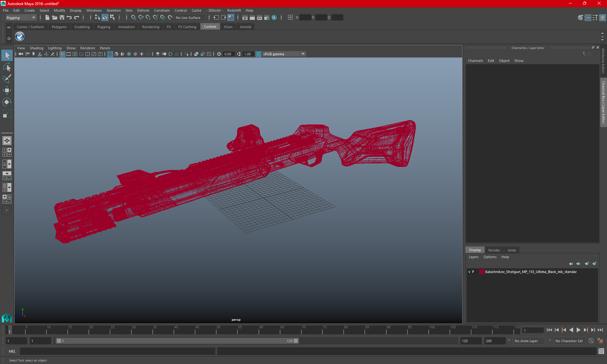The width and height of the screenshot is (607, 364).
Task: Select the Move tool
Action: click(x=7, y=90)
